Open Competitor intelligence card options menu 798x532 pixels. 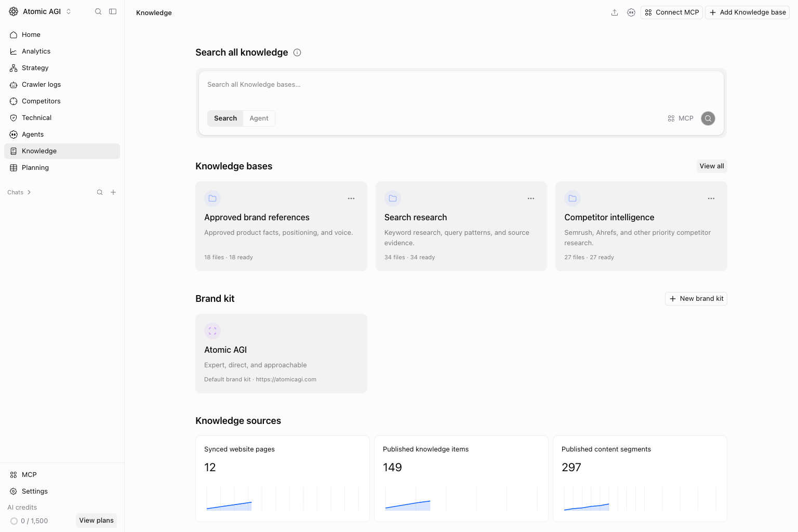click(x=711, y=198)
